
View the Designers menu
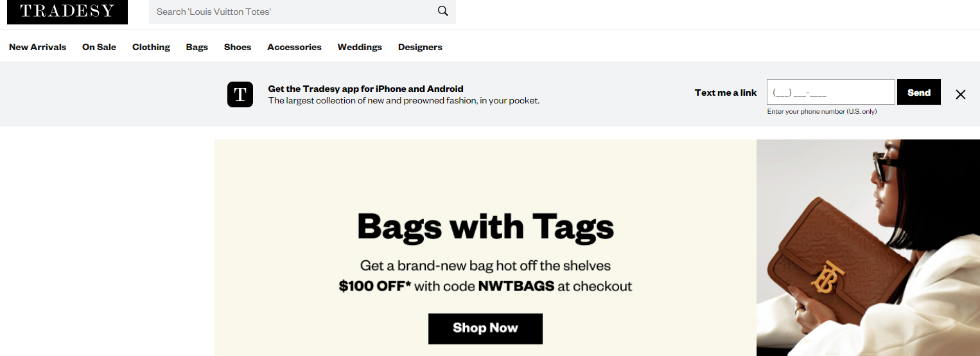(x=420, y=47)
